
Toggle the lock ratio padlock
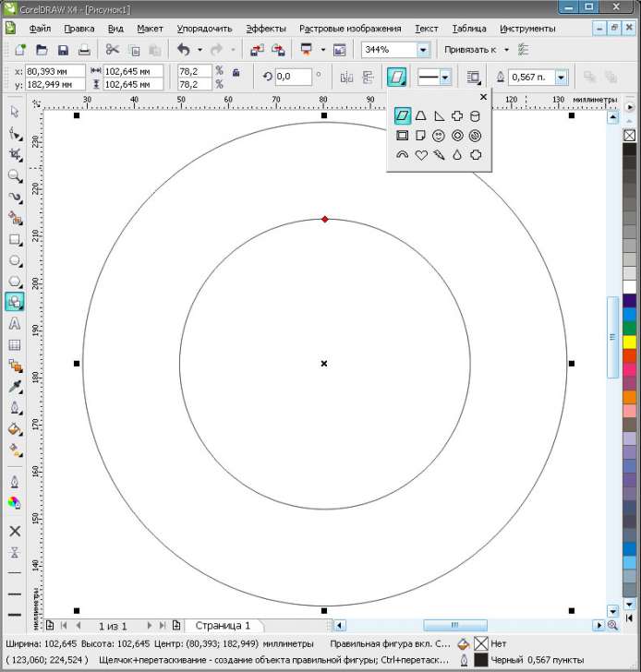click(x=236, y=72)
